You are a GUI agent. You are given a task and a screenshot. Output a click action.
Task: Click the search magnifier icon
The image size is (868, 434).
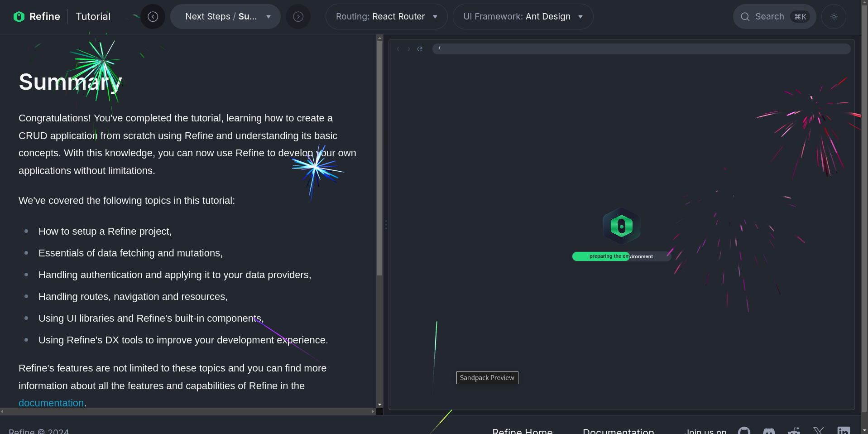click(x=745, y=17)
